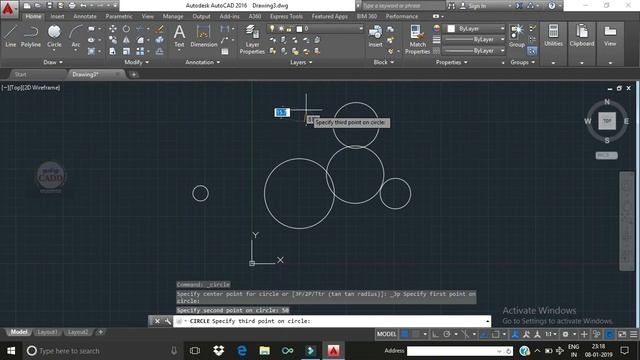Open the annotation scale 1:1 dropdown
Viewport: 640px width, 360px height.
(551, 334)
